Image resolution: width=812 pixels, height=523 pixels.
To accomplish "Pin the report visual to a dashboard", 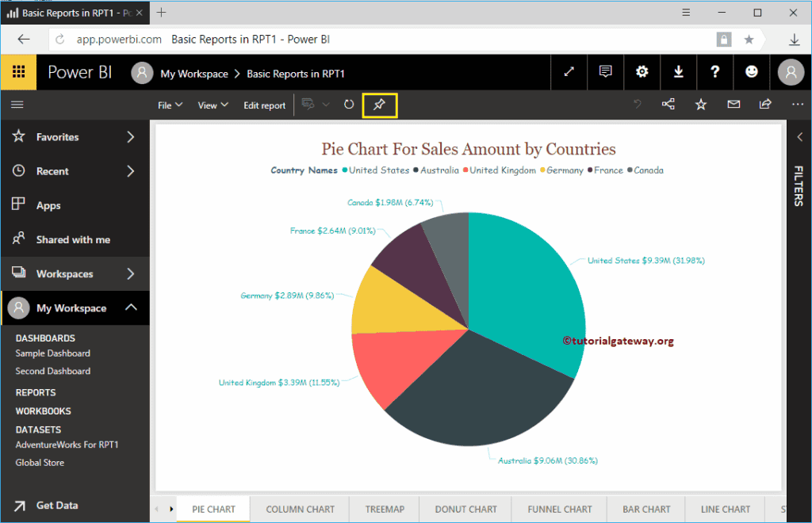I will pyautogui.click(x=380, y=104).
